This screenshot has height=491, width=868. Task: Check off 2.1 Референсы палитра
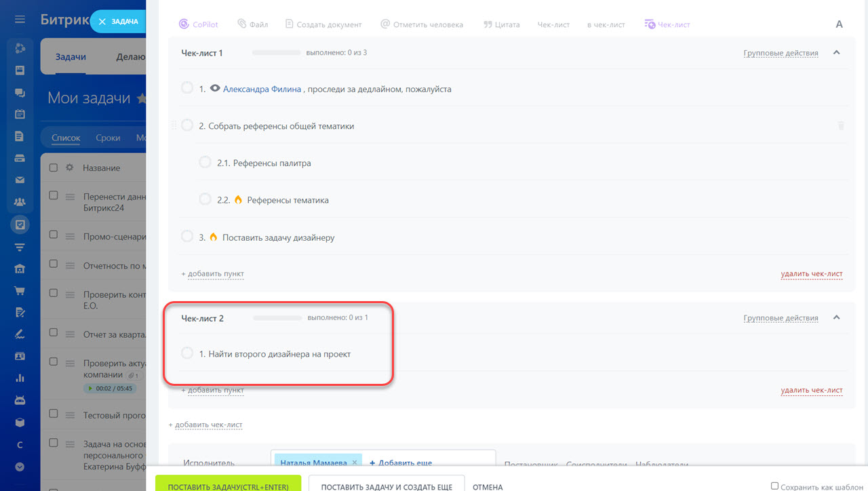205,162
